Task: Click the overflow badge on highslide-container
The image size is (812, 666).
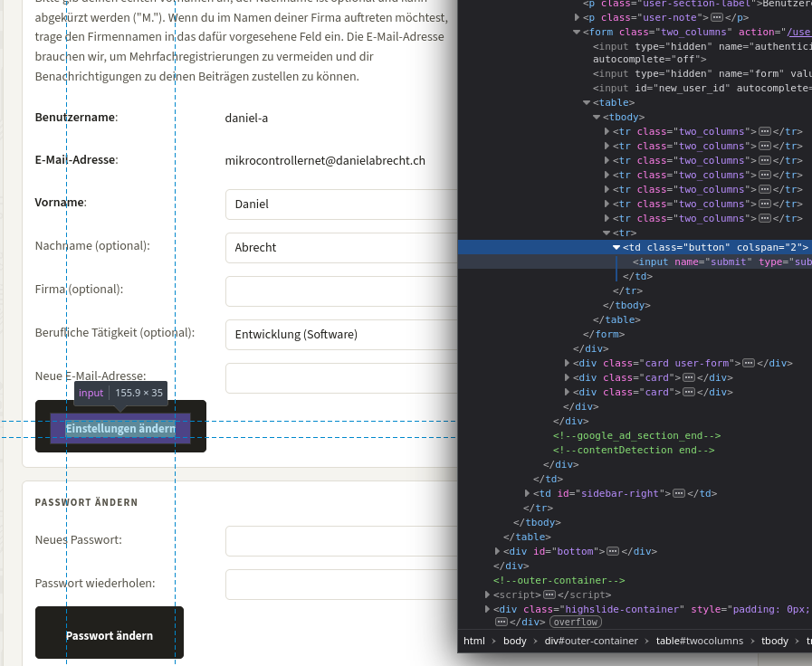Action: click(x=576, y=622)
